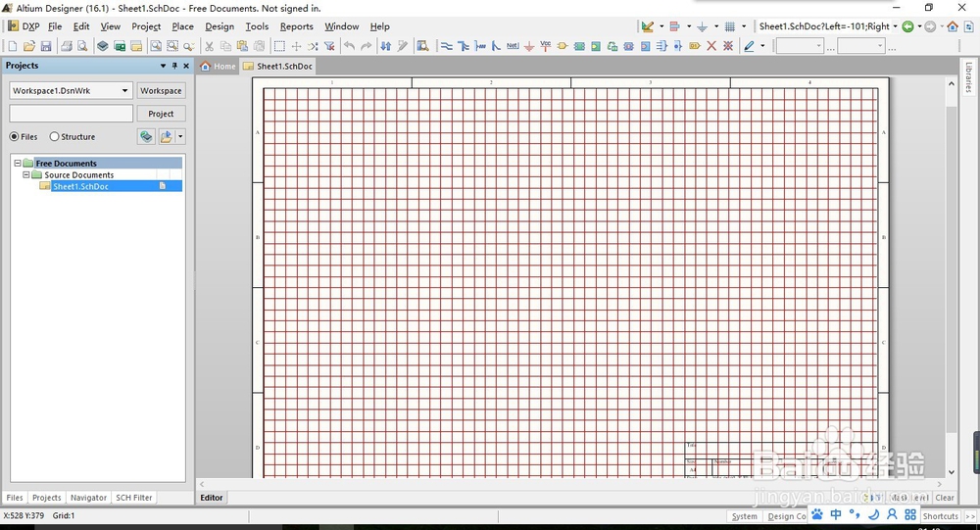The image size is (980, 530).
Task: Open Print Preview from the toolbar
Action: (x=82, y=46)
